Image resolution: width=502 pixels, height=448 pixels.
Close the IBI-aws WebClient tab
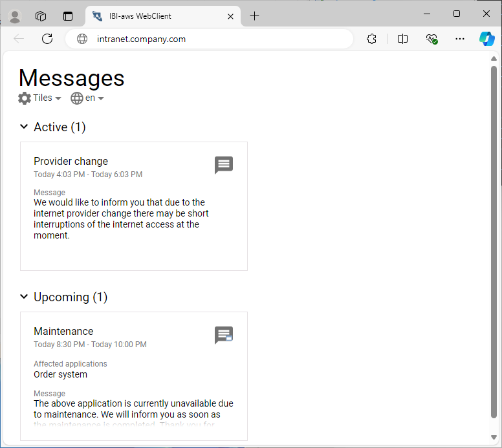pos(230,16)
